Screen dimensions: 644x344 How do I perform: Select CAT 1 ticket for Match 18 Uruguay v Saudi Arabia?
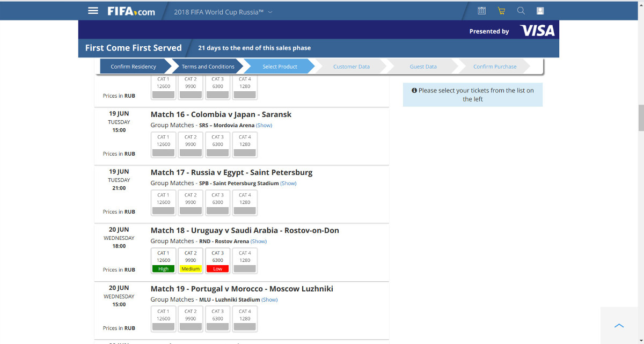coord(163,261)
